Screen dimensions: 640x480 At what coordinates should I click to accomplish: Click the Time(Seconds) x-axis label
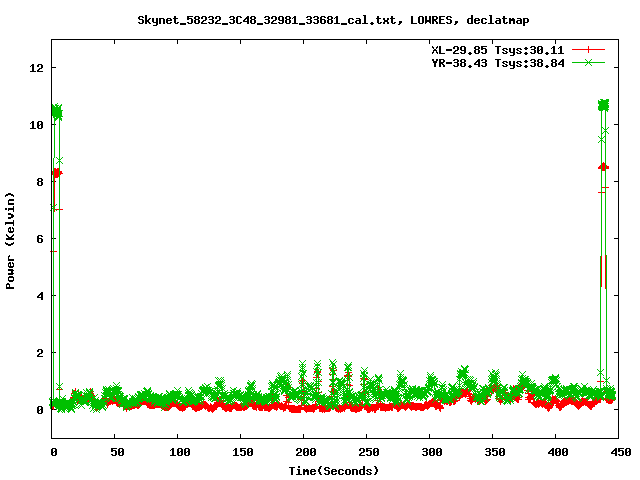pyautogui.click(x=334, y=471)
